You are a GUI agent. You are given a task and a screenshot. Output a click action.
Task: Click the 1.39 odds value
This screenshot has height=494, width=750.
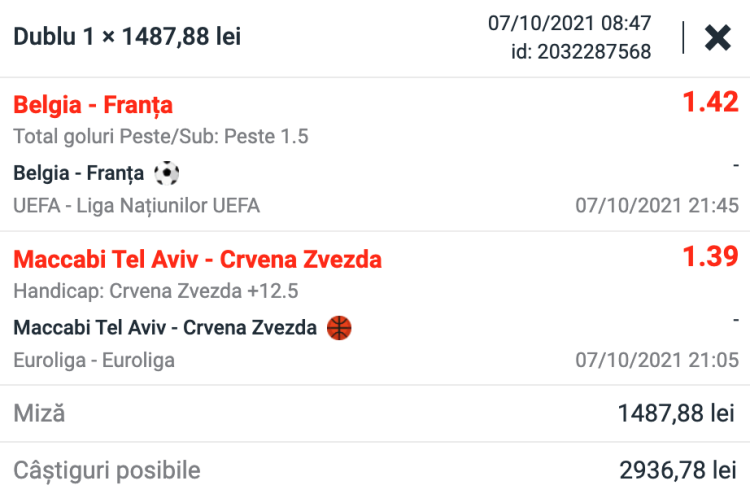(710, 257)
